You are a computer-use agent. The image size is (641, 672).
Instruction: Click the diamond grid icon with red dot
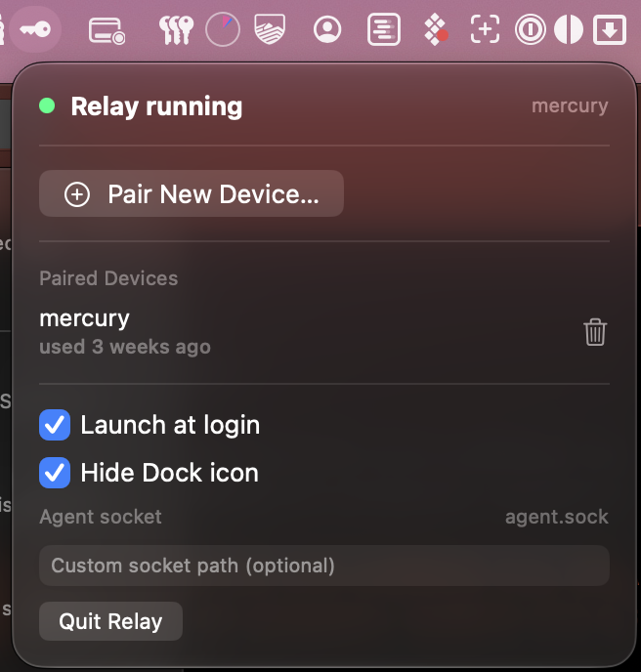click(436, 29)
